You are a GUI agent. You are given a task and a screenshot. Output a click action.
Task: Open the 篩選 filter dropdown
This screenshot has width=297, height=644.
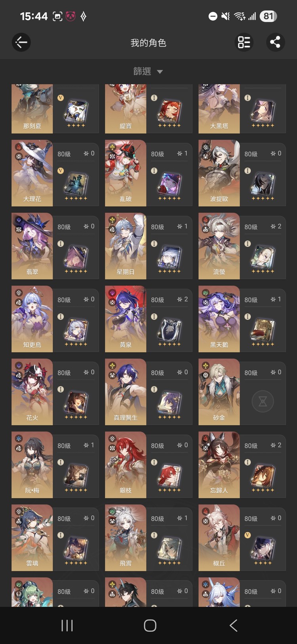pos(148,71)
